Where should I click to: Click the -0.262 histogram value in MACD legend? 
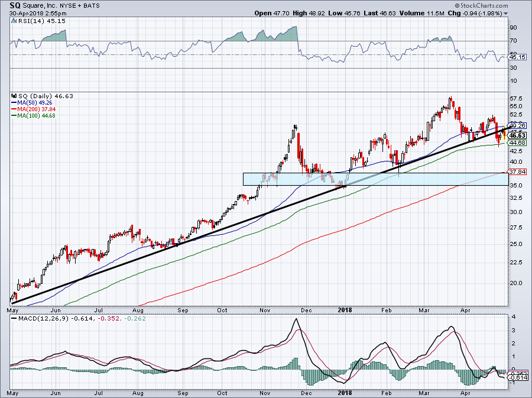[135, 319]
